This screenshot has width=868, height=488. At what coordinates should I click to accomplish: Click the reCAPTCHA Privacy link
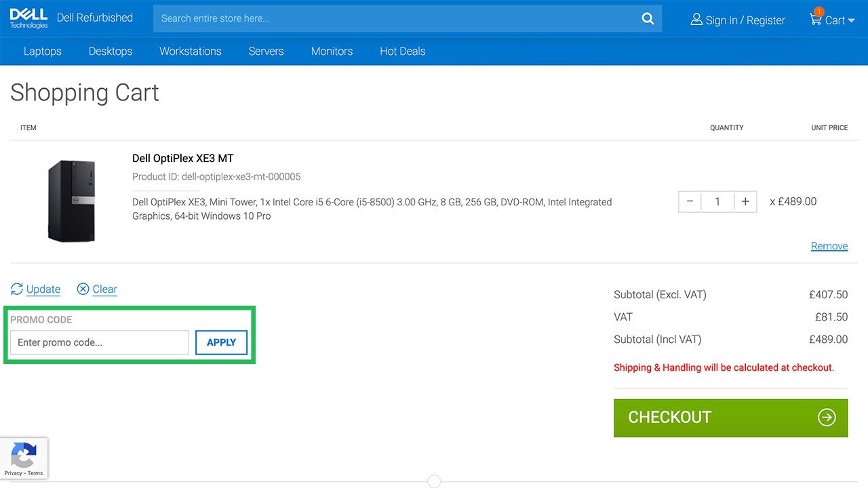pyautogui.click(x=13, y=473)
